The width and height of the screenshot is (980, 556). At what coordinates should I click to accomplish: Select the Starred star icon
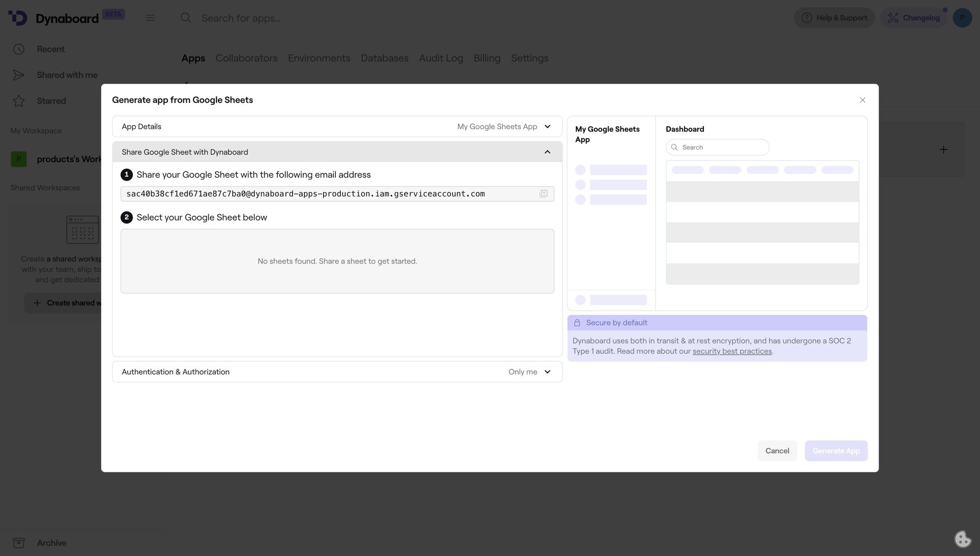19,100
